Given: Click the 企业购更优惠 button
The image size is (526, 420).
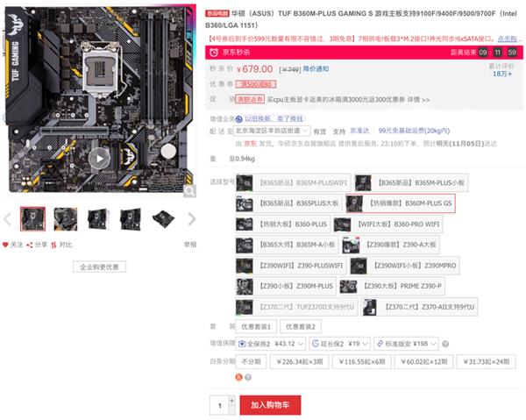Looking at the screenshot, I should (99, 267).
